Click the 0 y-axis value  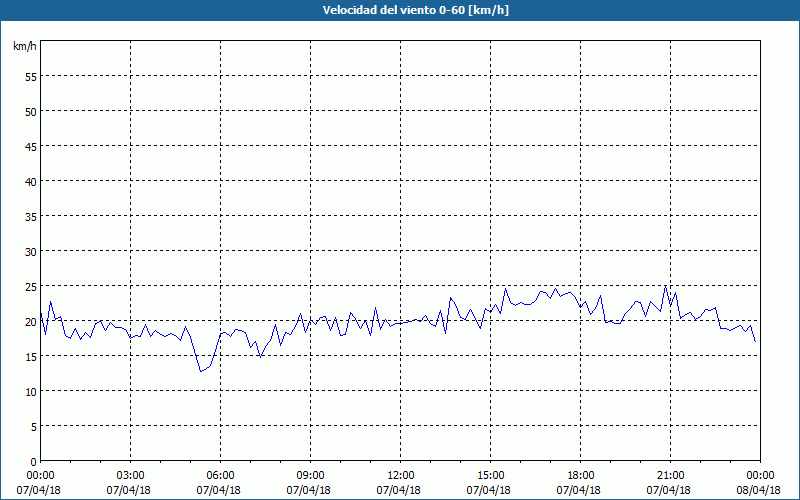click(x=34, y=462)
